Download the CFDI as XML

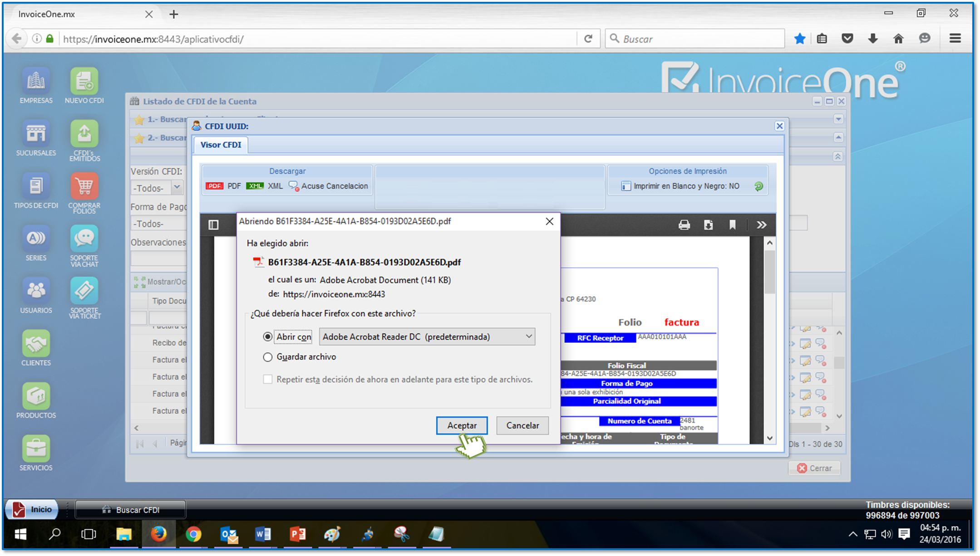point(264,186)
